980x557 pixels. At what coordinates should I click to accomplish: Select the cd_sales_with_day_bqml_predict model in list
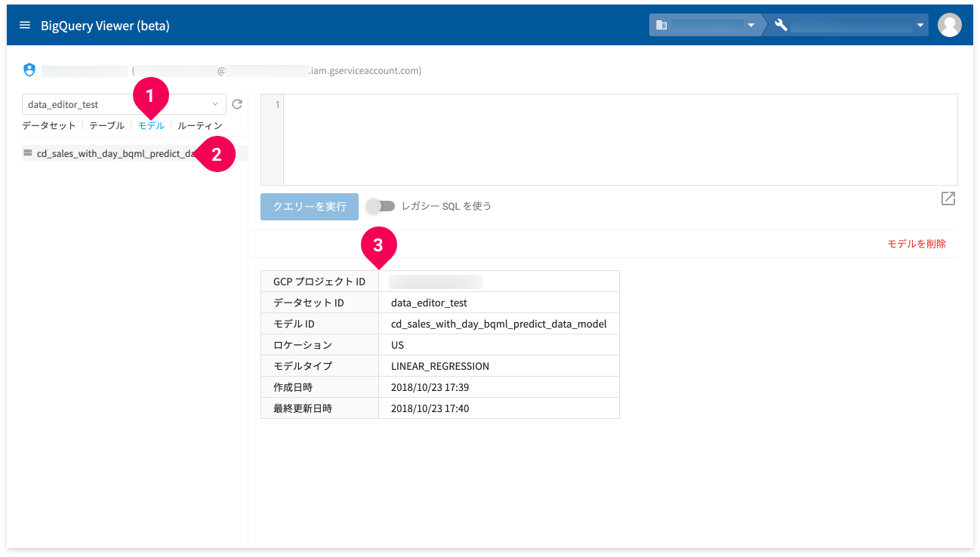click(x=134, y=153)
